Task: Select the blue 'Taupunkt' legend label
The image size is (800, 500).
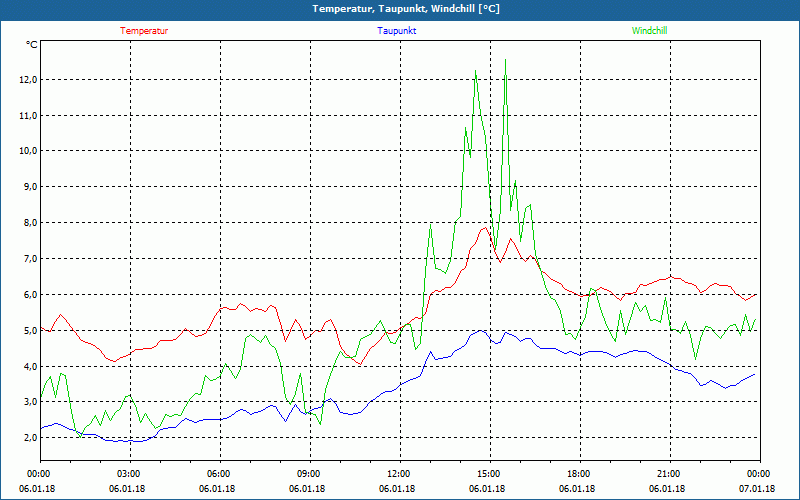Action: click(x=396, y=31)
